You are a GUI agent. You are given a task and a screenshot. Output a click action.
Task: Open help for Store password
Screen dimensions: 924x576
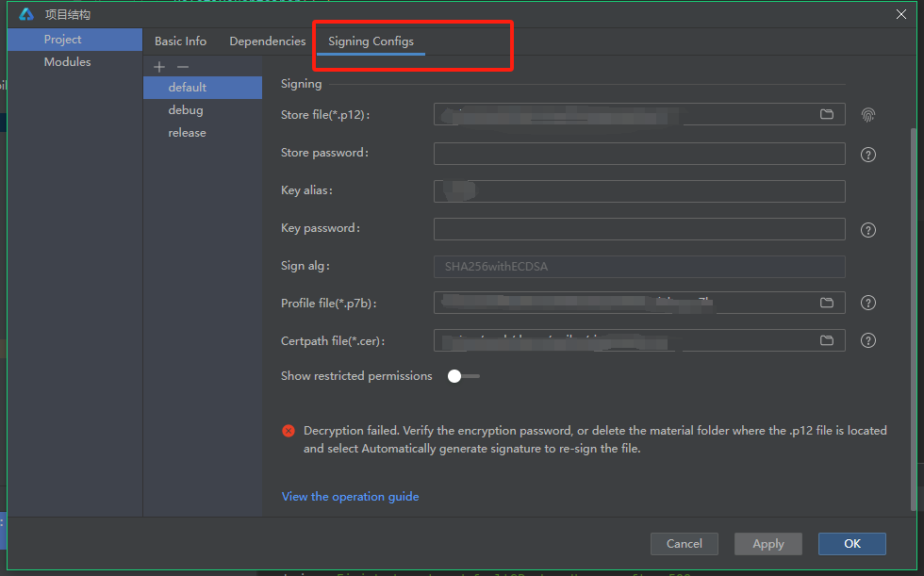(x=868, y=155)
